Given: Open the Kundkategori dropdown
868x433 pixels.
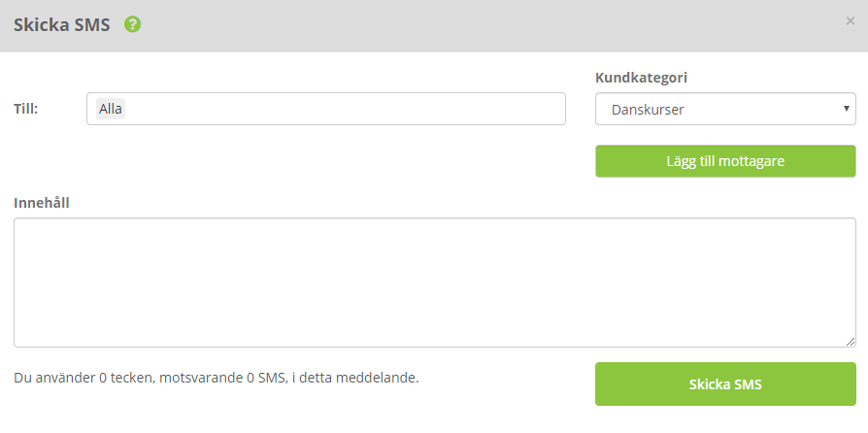Looking at the screenshot, I should point(725,109).
